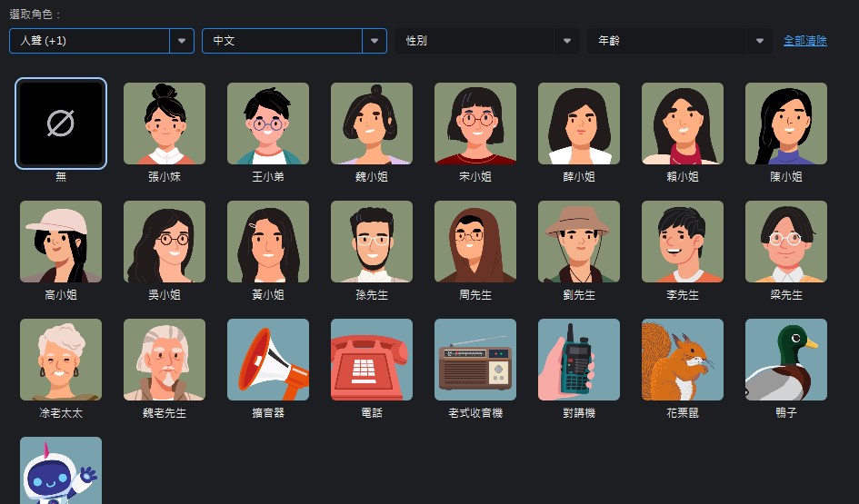
Task: Pick the 黃小姐 avatar
Action: (268, 242)
